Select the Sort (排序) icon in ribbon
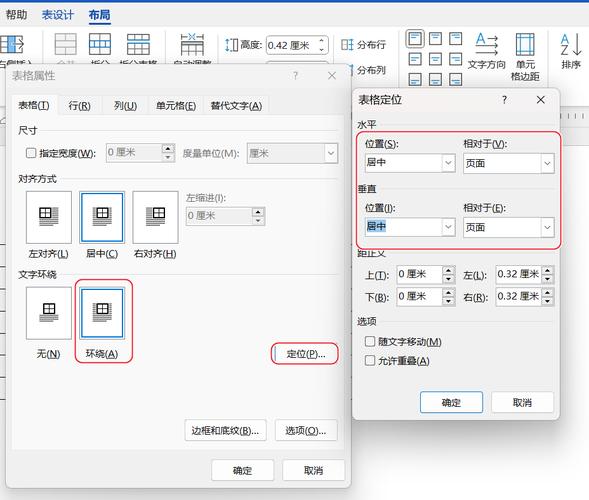Viewport: 589px width, 500px height. 571,51
